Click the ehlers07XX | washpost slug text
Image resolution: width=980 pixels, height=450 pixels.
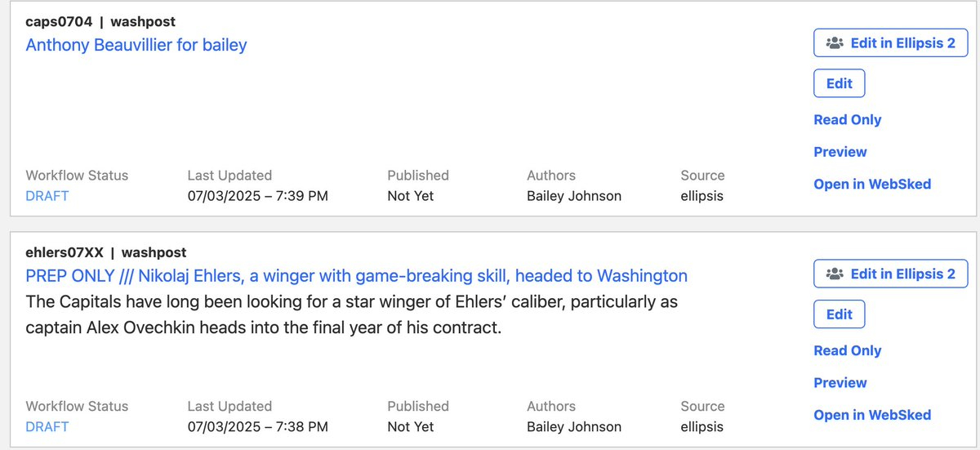105,253
